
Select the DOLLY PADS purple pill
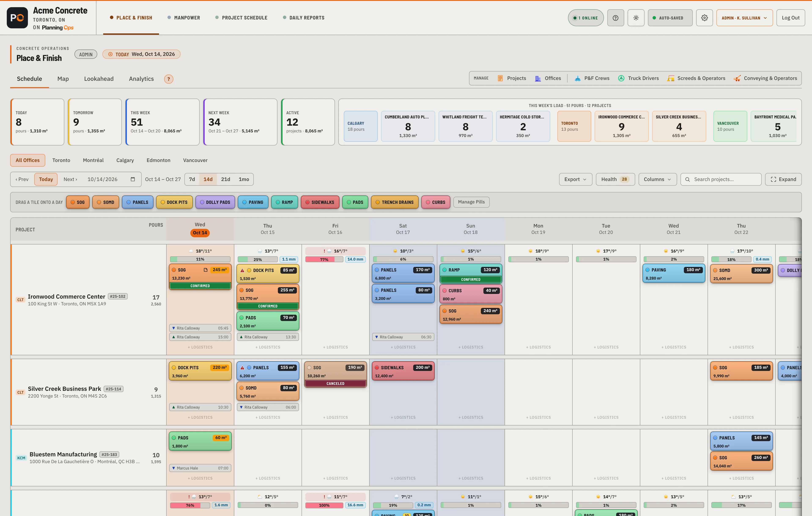[x=215, y=202]
